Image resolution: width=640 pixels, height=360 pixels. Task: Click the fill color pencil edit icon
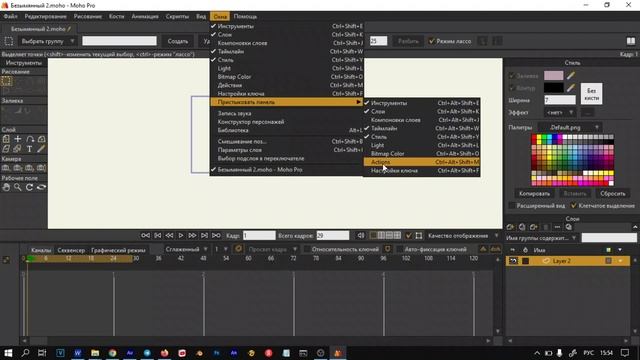[571, 76]
